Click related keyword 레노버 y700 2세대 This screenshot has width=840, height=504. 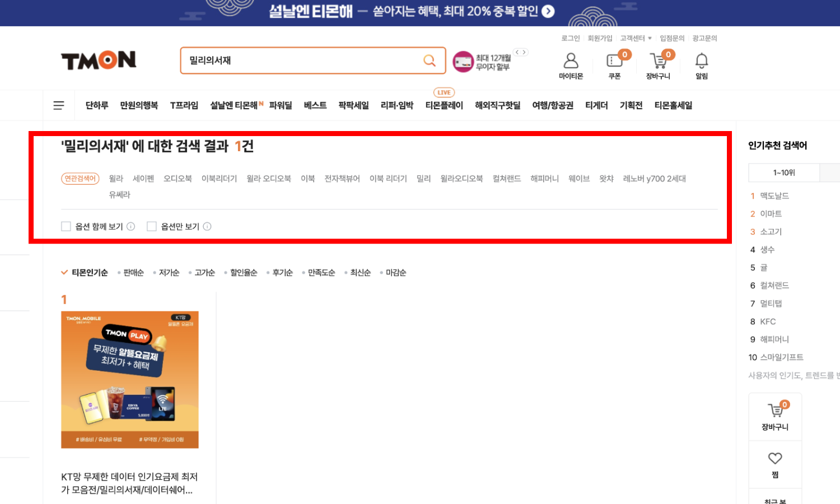654,179
